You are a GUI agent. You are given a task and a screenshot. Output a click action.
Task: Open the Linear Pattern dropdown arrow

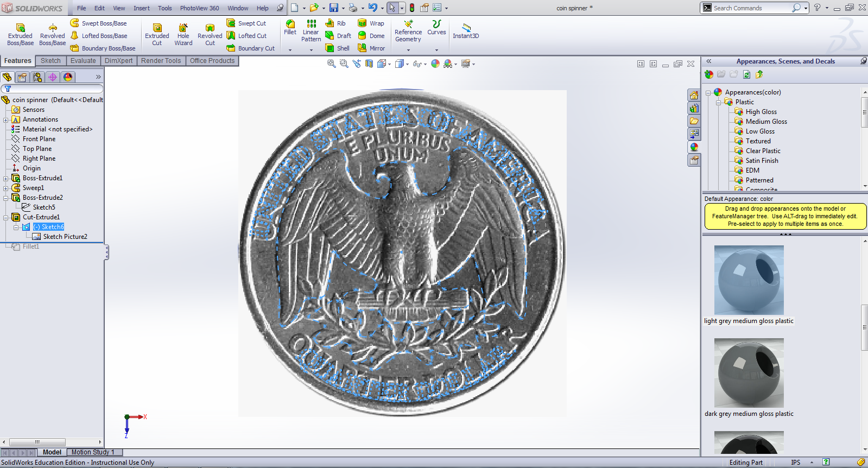(x=311, y=50)
